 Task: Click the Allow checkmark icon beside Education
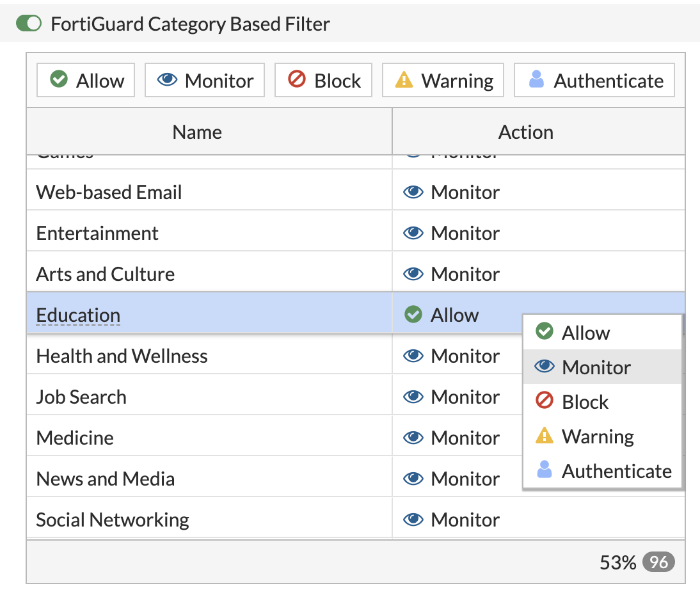pyautogui.click(x=413, y=314)
